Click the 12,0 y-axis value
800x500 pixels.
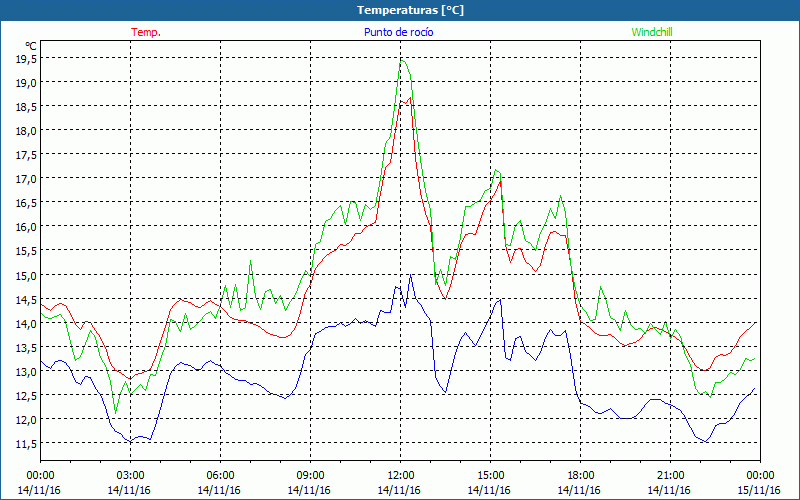point(26,419)
